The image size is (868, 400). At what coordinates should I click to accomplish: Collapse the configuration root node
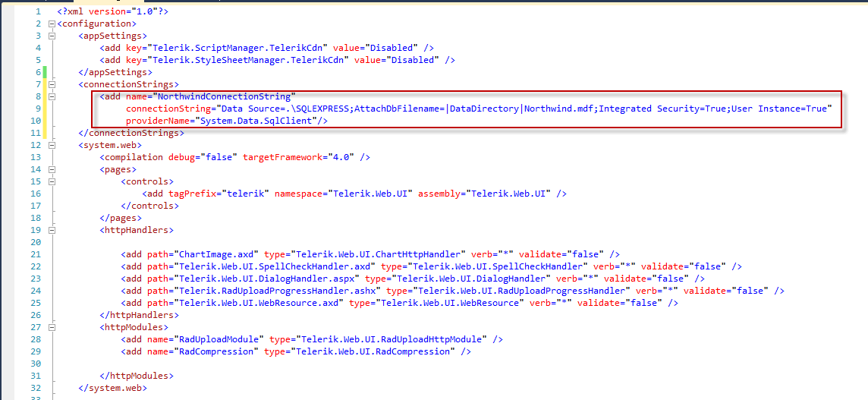point(52,24)
